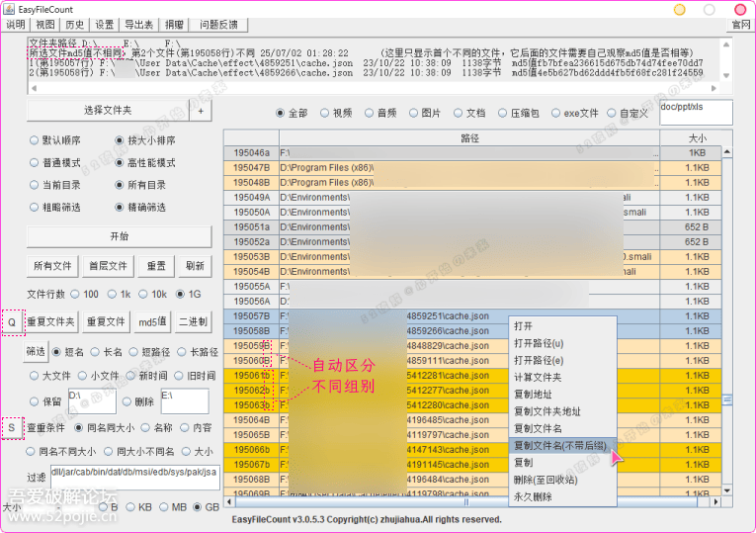Select 高性能模式 radio option

[x=145, y=163]
